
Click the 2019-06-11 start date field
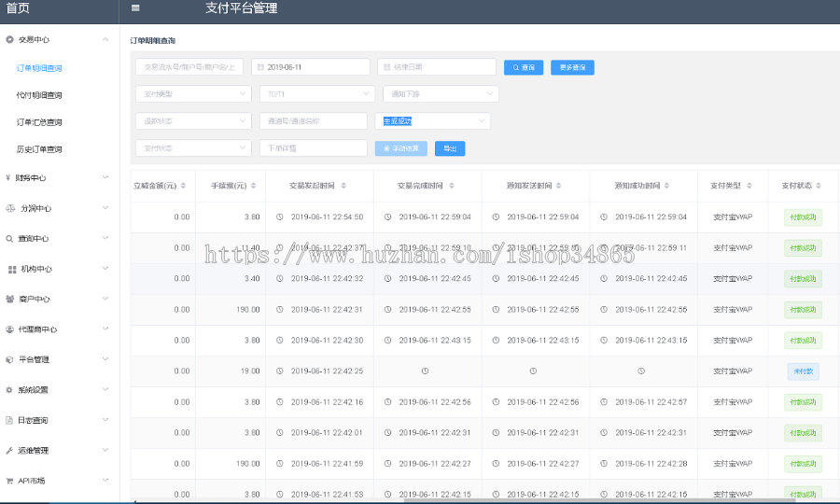[311, 67]
